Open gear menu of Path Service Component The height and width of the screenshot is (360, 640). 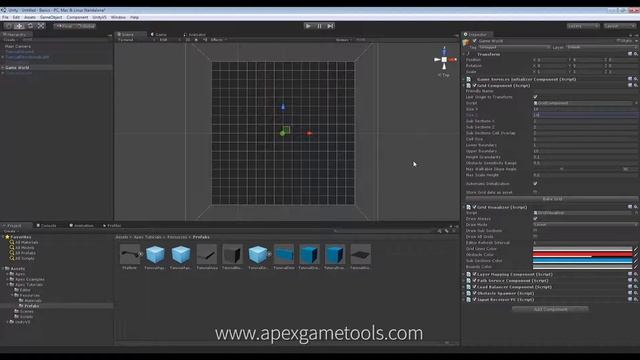636,280
